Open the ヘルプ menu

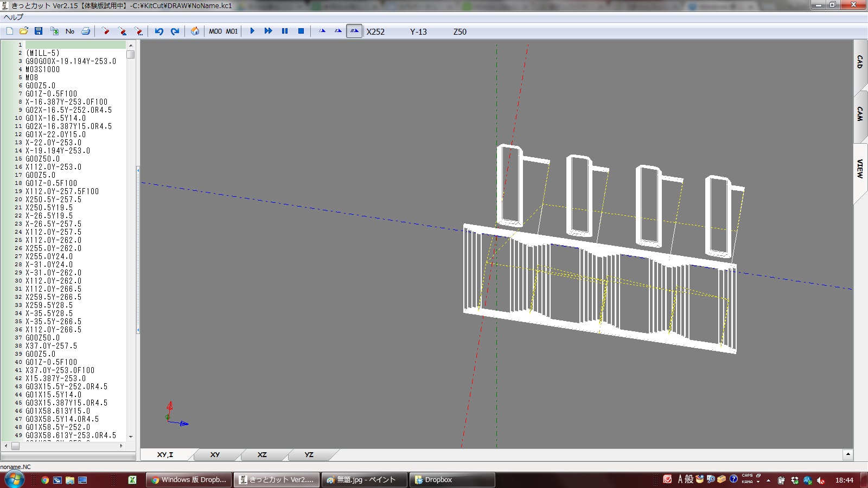point(13,17)
